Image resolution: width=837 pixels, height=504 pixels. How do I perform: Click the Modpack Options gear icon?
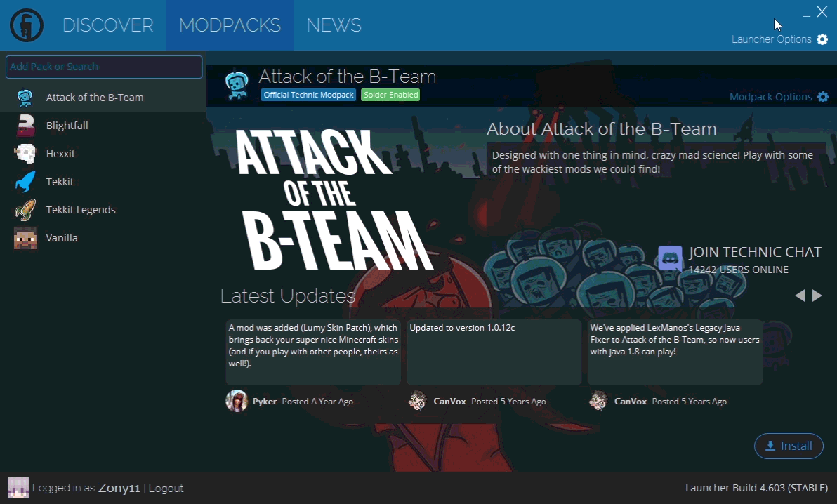tap(823, 97)
